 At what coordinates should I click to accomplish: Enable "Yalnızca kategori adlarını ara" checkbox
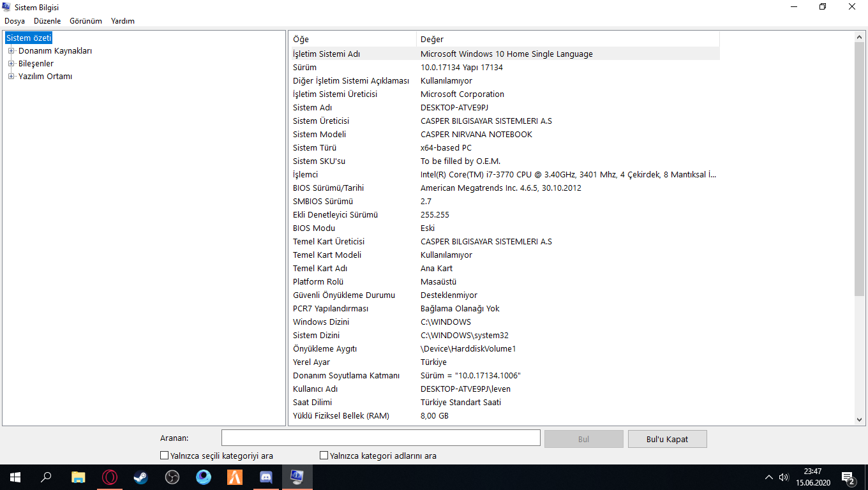tap(324, 456)
